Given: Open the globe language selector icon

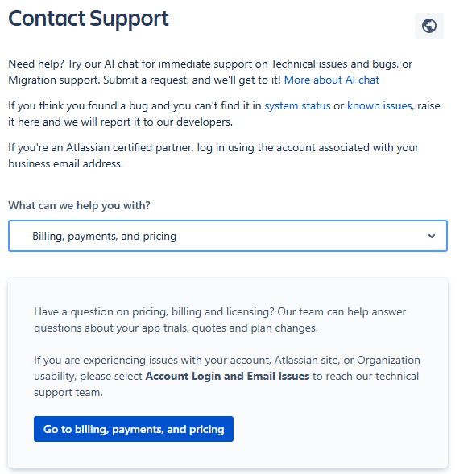Looking at the screenshot, I should click(x=429, y=26).
